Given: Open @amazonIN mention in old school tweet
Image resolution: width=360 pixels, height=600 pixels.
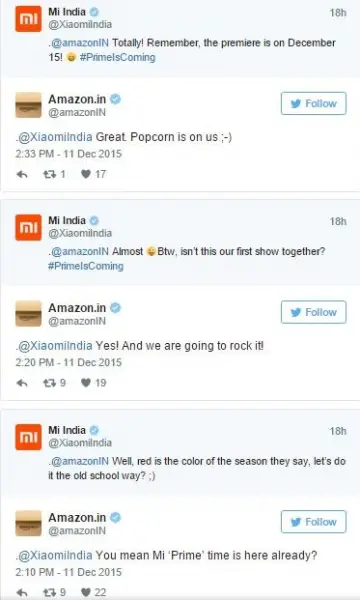Looking at the screenshot, I should click(80, 461).
